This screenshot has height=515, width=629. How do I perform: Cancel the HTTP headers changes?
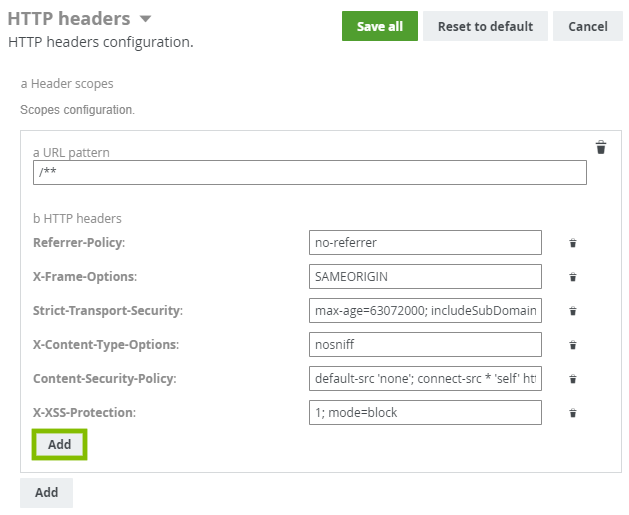tap(587, 26)
